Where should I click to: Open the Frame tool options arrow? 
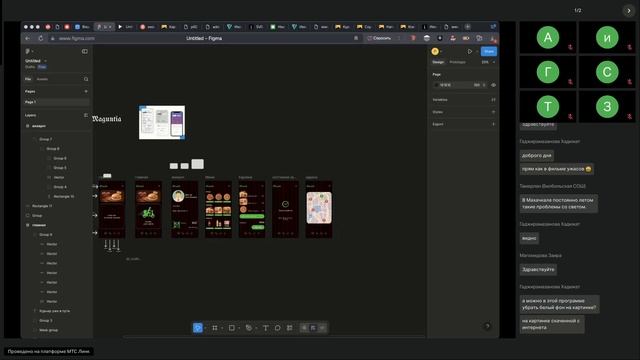222,328
